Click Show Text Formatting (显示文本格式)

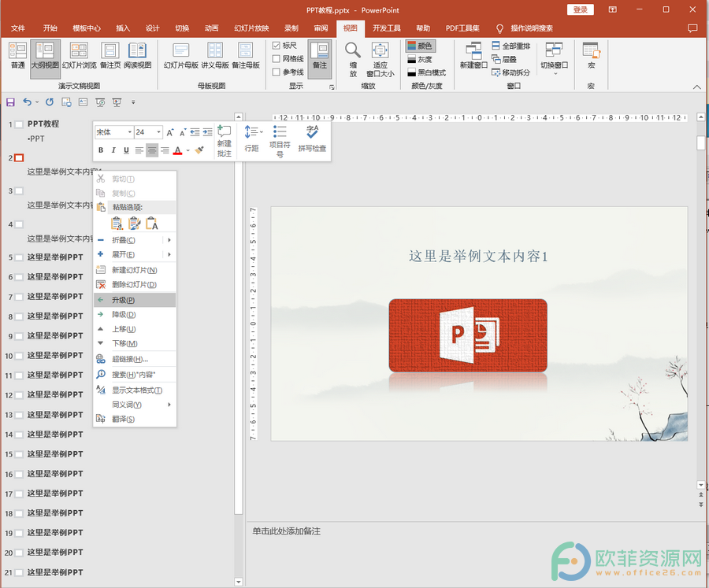click(135, 390)
